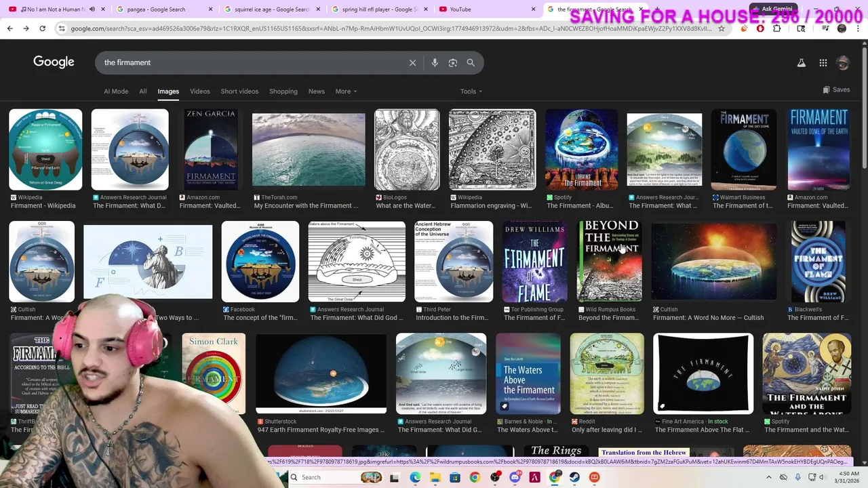The image size is (868, 488).
Task: Open the Walmart 'Firmament of the Sky Dome' thumbnail
Action: pyautogui.click(x=744, y=149)
